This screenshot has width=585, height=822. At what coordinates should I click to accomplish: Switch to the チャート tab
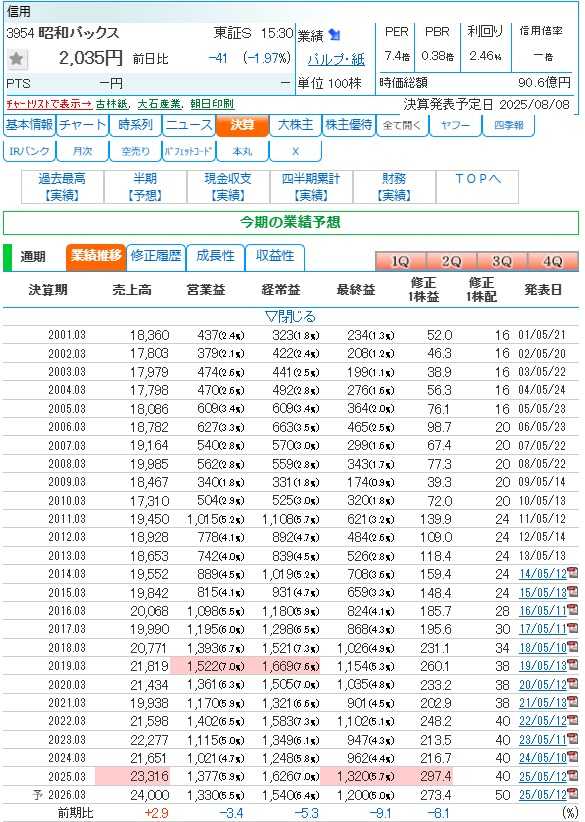click(x=82, y=126)
